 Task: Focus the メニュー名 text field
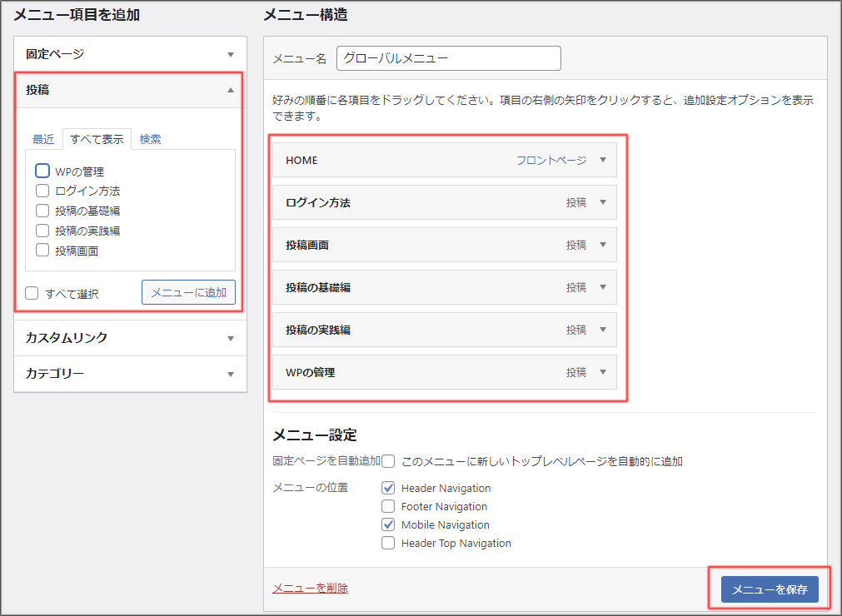[x=448, y=58]
